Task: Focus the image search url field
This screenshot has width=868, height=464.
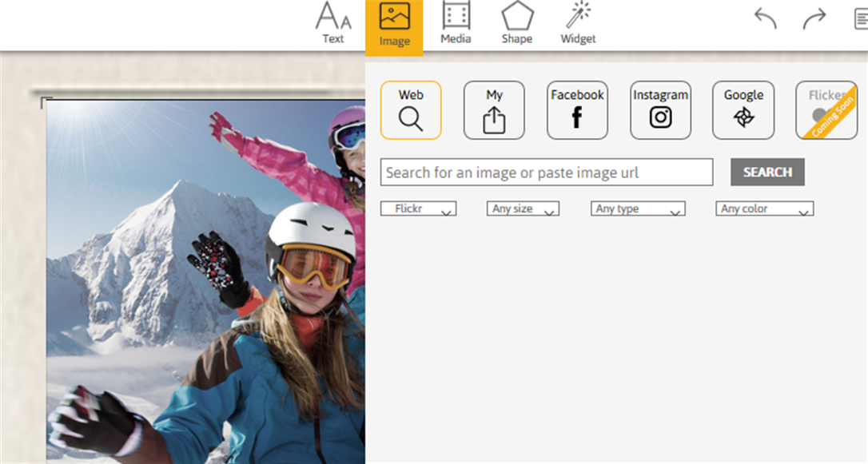Action: coord(547,172)
